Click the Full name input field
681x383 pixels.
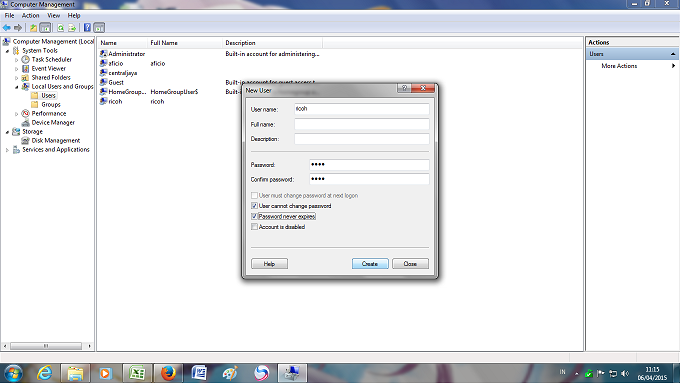(x=362, y=124)
